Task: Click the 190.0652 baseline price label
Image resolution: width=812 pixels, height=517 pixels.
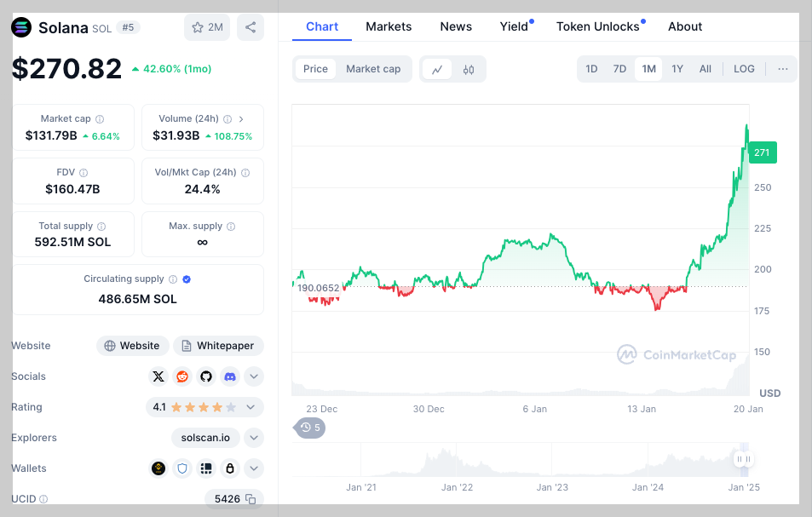Action: (x=319, y=288)
